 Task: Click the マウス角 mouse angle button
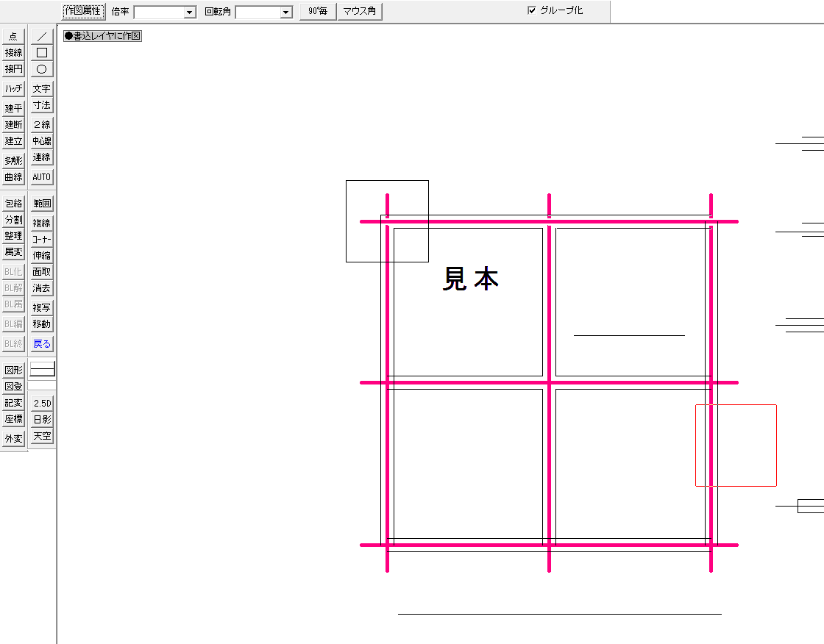(360, 11)
